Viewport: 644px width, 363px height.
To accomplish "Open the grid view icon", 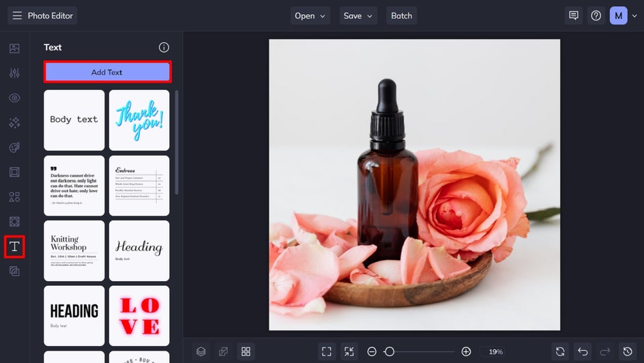I will [x=246, y=351].
